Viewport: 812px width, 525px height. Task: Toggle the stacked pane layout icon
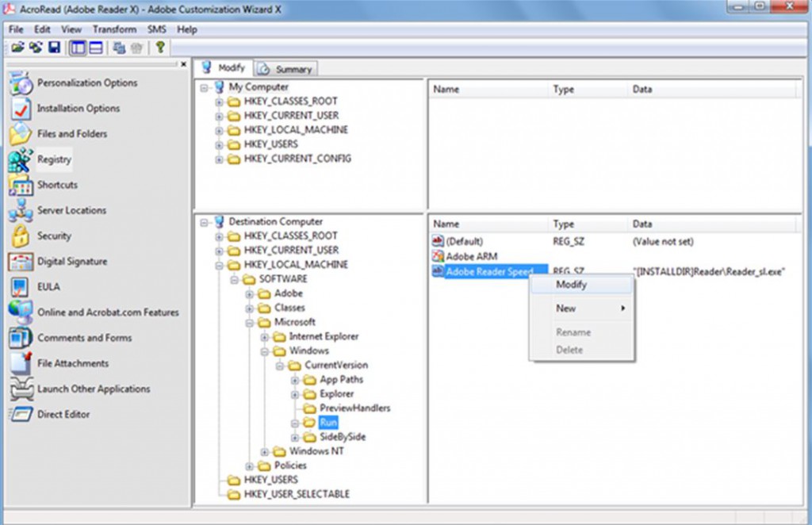[96, 48]
